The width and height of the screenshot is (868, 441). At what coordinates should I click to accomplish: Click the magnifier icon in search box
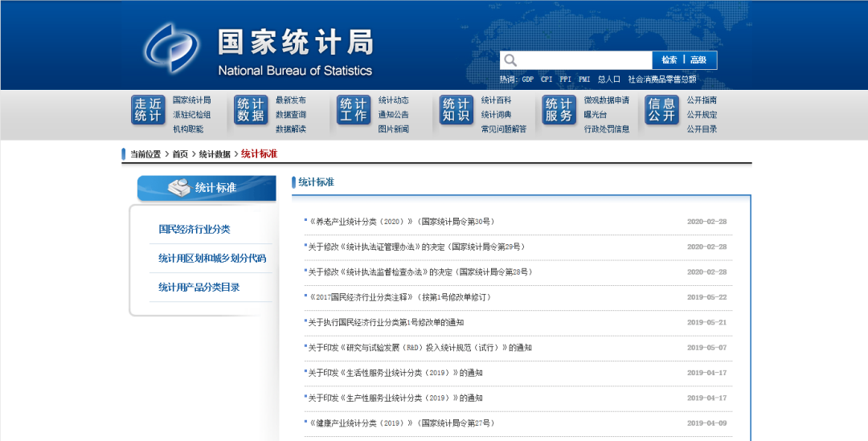510,60
